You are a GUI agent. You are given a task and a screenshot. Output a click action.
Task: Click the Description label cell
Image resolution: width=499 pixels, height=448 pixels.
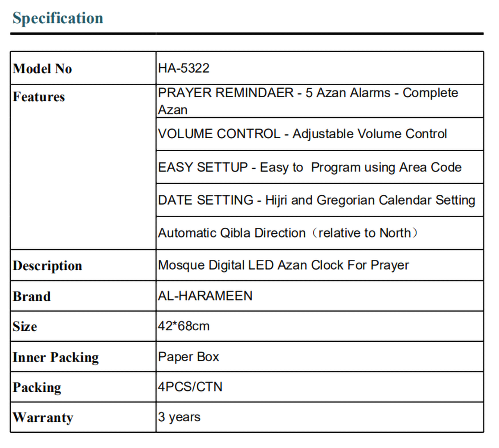48,266
